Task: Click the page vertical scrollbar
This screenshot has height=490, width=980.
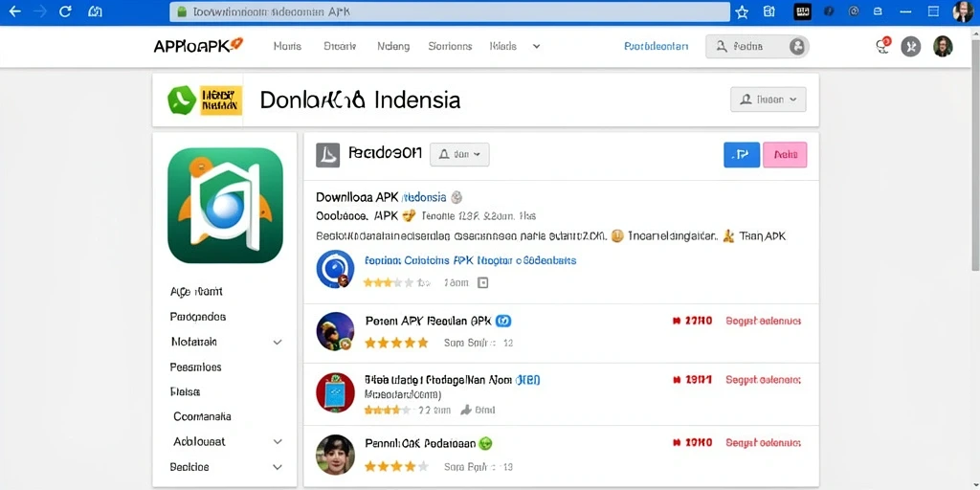Action: 975,156
